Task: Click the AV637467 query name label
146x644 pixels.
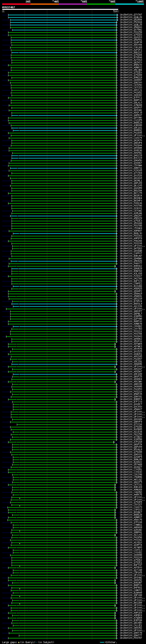Action: (8, 7)
